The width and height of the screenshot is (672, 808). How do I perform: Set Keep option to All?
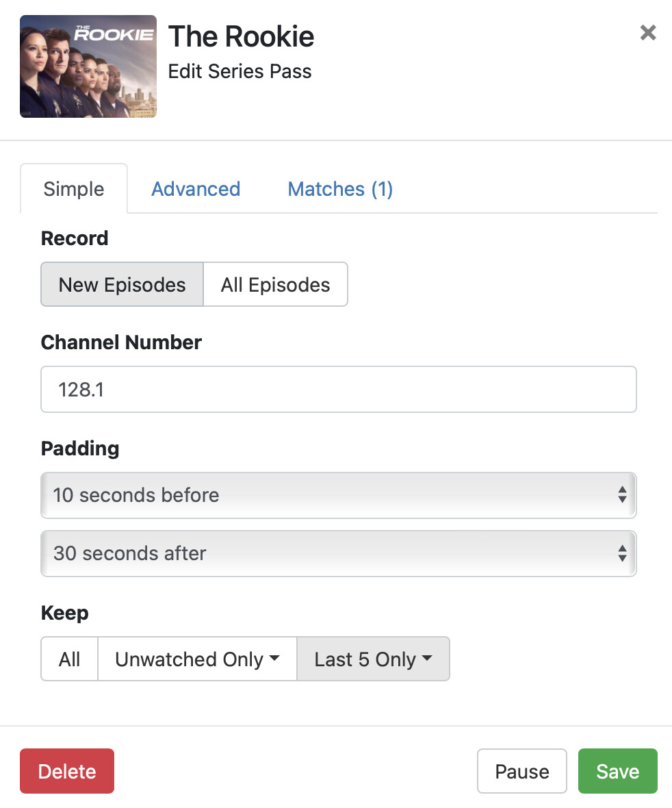click(x=70, y=659)
